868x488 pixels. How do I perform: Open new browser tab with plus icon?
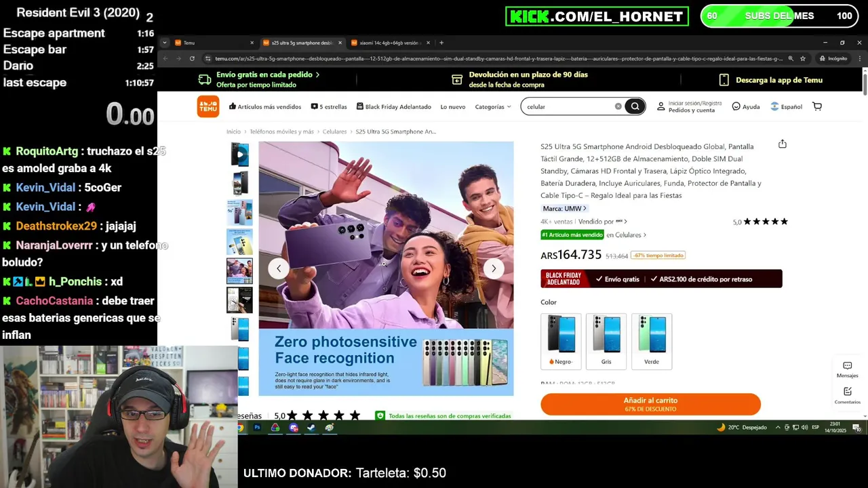coord(441,43)
